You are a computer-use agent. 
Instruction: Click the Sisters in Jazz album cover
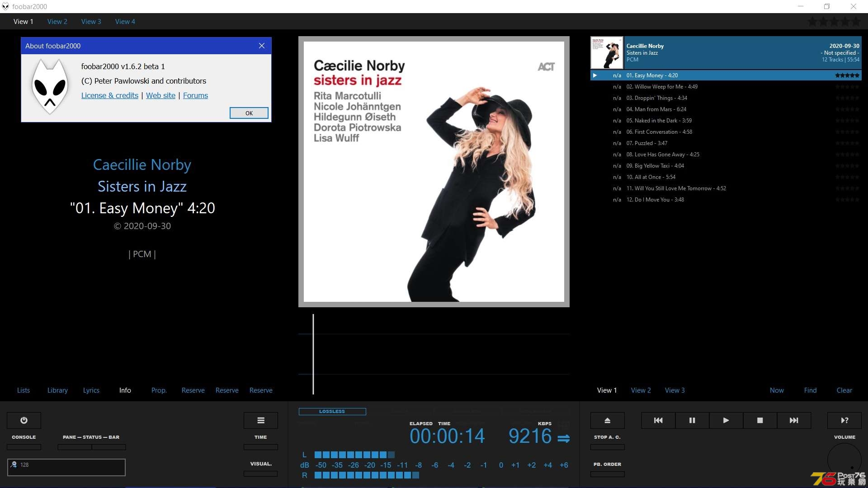click(434, 172)
